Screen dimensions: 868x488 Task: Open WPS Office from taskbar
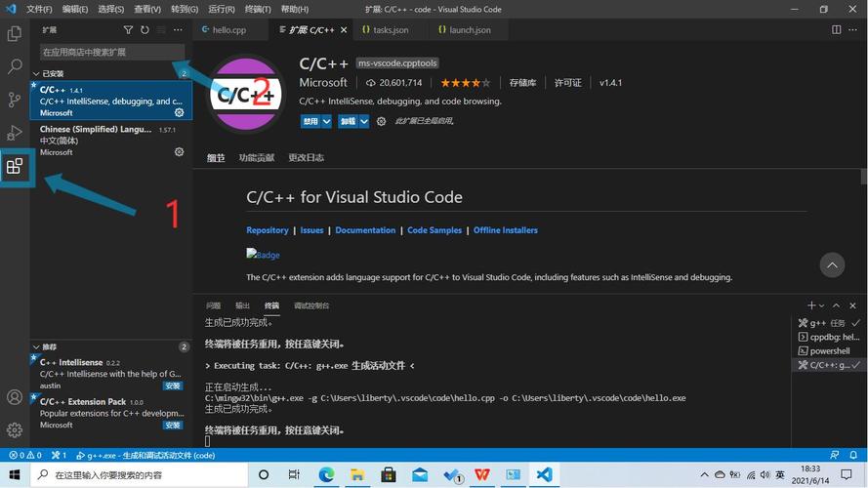pos(482,474)
